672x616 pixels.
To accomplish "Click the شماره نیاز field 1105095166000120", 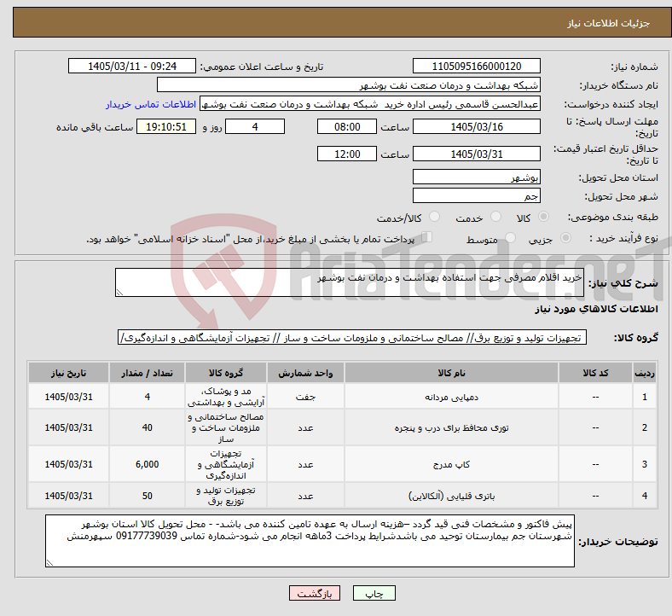I will [476, 67].
